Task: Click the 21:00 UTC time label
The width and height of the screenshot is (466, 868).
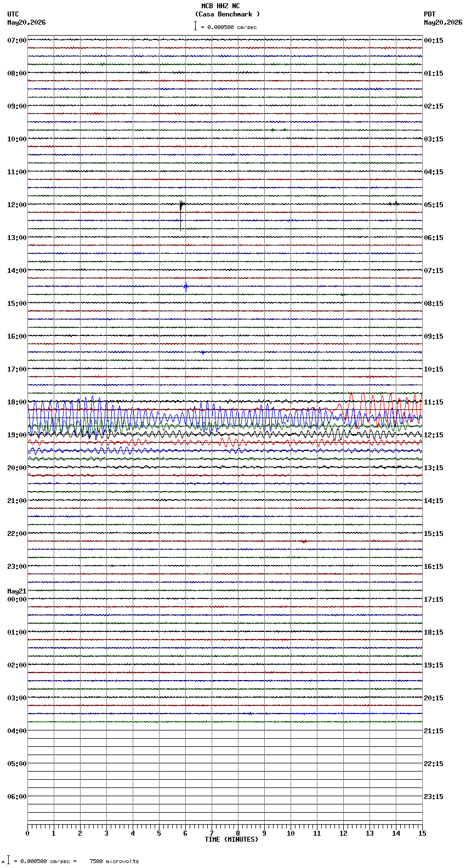Action: (x=17, y=501)
